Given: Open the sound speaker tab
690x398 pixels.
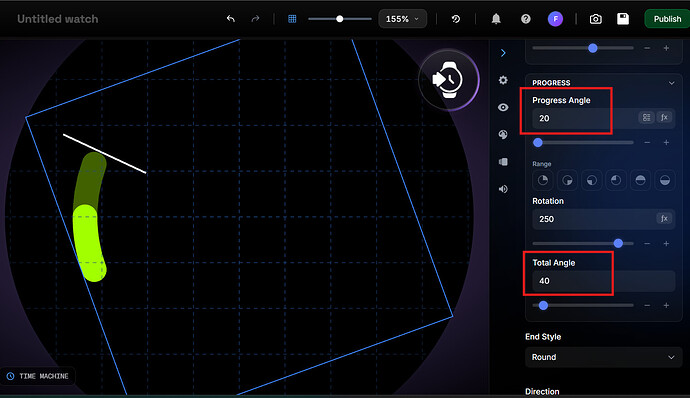Looking at the screenshot, I should tap(503, 189).
